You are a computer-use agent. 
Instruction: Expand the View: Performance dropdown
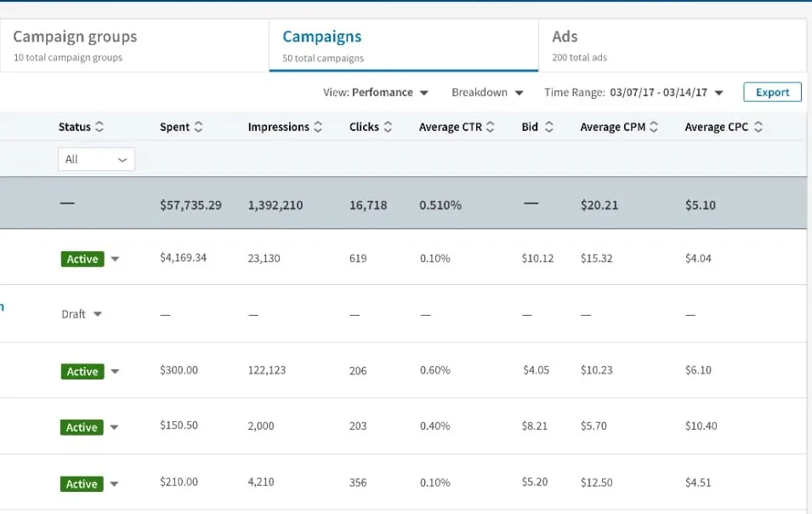pyautogui.click(x=376, y=93)
